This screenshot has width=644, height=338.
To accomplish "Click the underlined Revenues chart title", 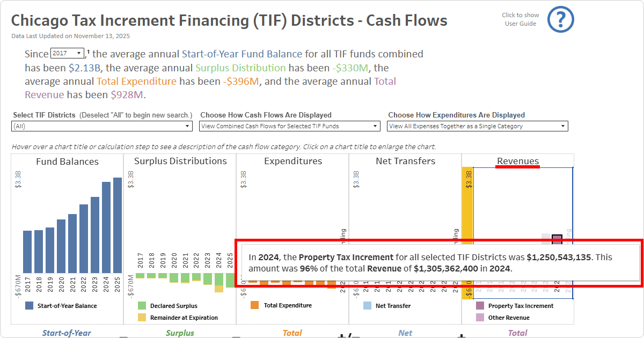I will (517, 161).
